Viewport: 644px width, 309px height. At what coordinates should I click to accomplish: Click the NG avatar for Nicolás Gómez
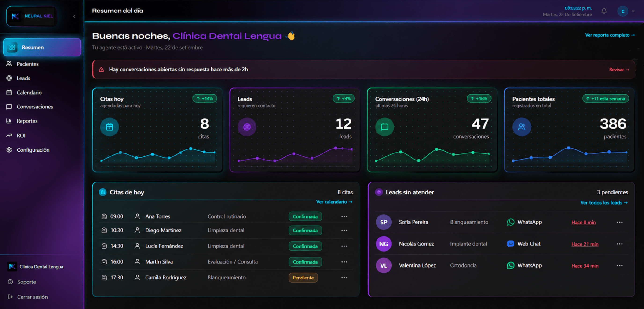tap(384, 244)
